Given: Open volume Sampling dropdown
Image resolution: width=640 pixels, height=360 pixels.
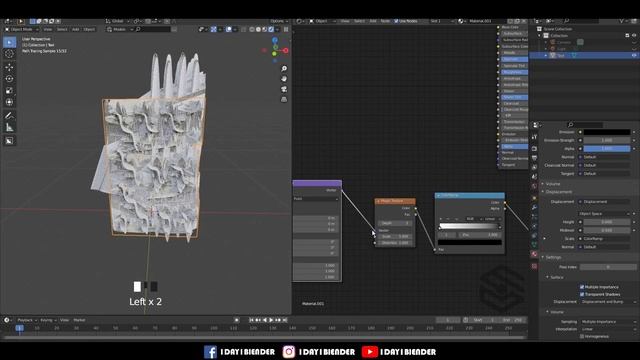Looking at the screenshot, I should tap(608, 322).
